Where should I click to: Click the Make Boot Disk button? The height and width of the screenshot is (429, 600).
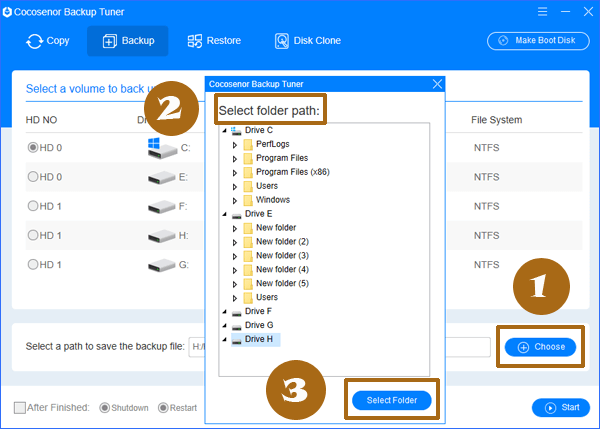point(538,41)
